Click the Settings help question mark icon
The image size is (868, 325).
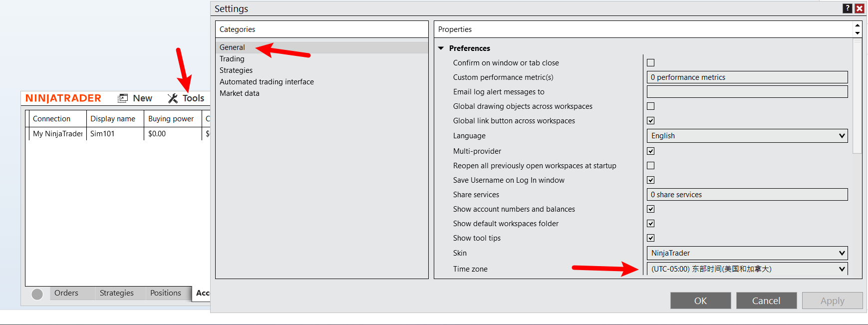click(x=847, y=8)
